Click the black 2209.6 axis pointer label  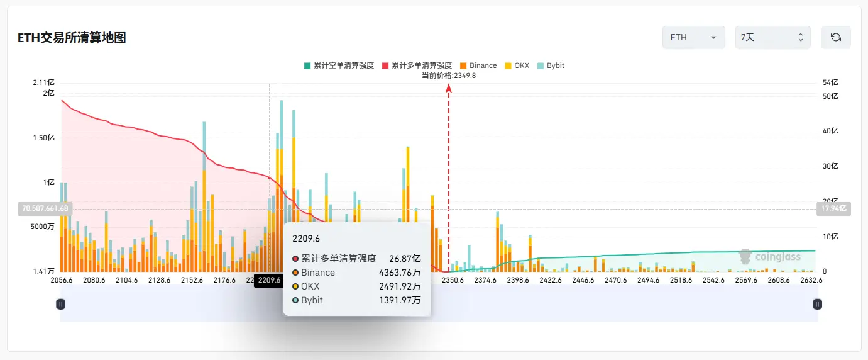tap(269, 281)
